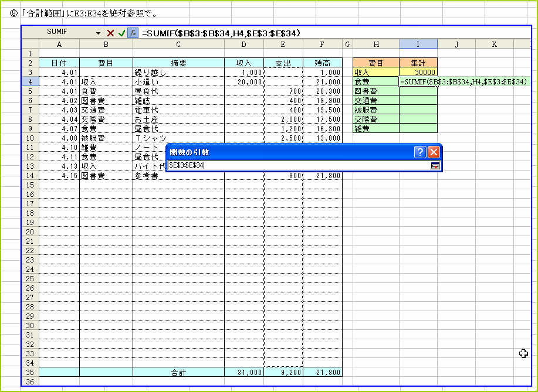The image size is (538, 392).
Task: Select the column B header
Action: [x=106, y=44]
